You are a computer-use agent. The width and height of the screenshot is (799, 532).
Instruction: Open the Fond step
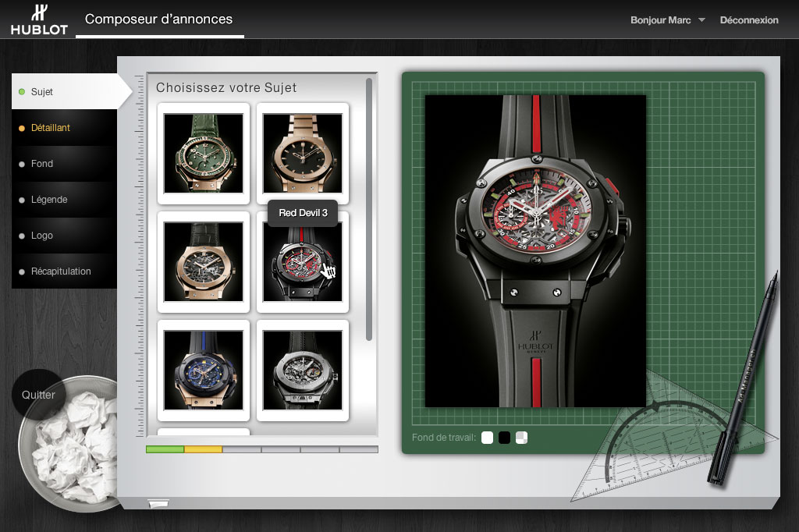64,164
